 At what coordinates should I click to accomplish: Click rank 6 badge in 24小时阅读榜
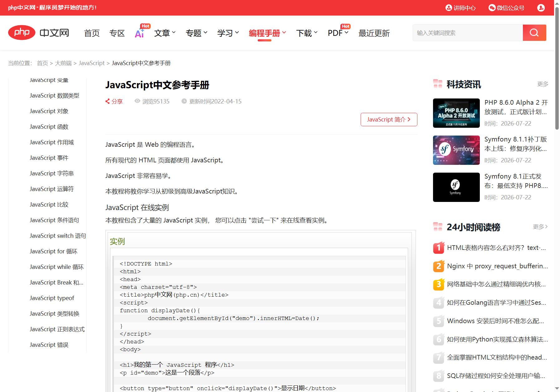click(439, 339)
